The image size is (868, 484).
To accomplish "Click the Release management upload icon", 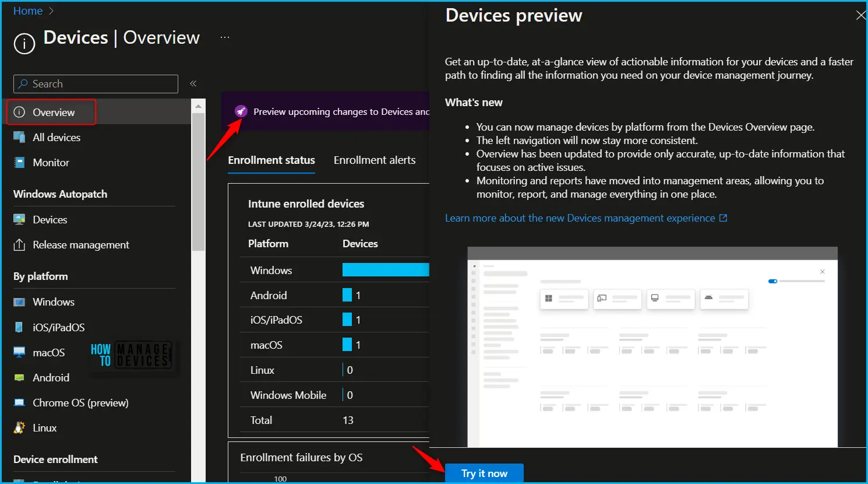I will [x=19, y=245].
